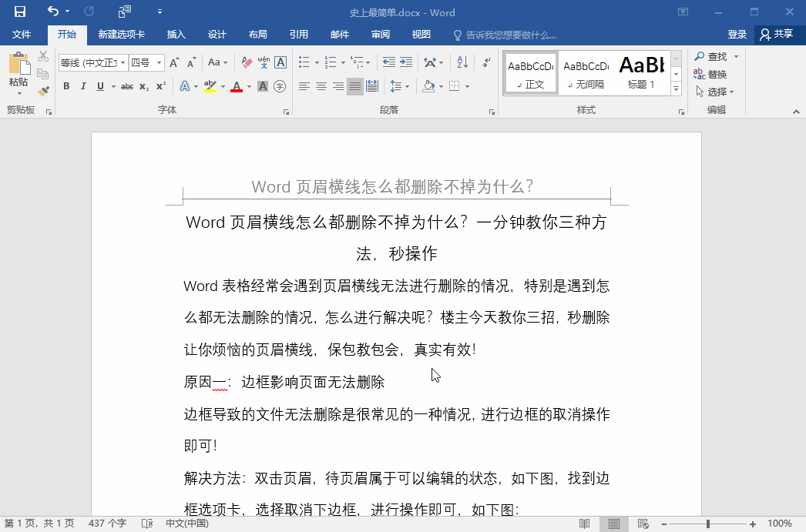
Task: Select the strikethrough (abc) icon
Action: (x=126, y=85)
